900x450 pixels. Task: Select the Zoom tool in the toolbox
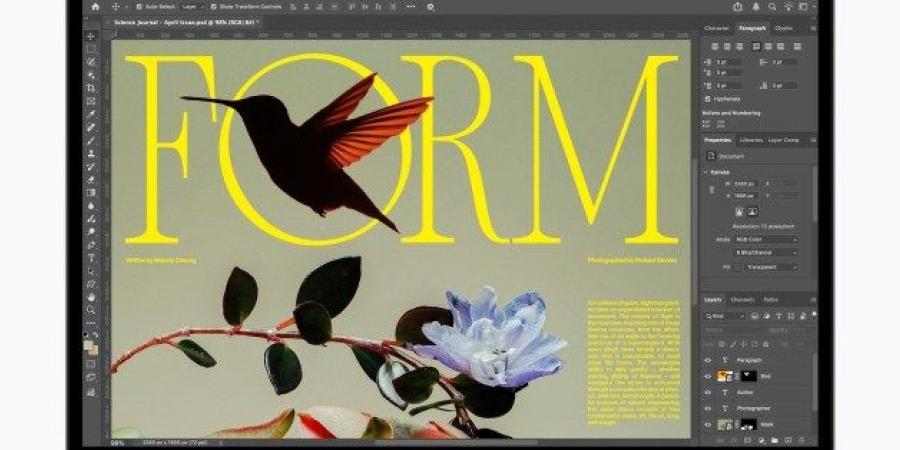tap(91, 310)
